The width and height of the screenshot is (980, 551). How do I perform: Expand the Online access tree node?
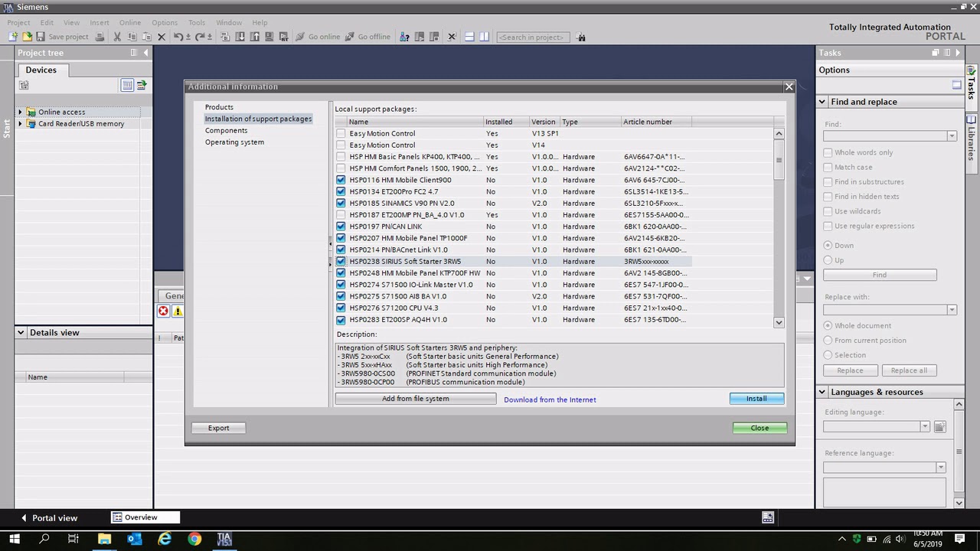point(19,112)
